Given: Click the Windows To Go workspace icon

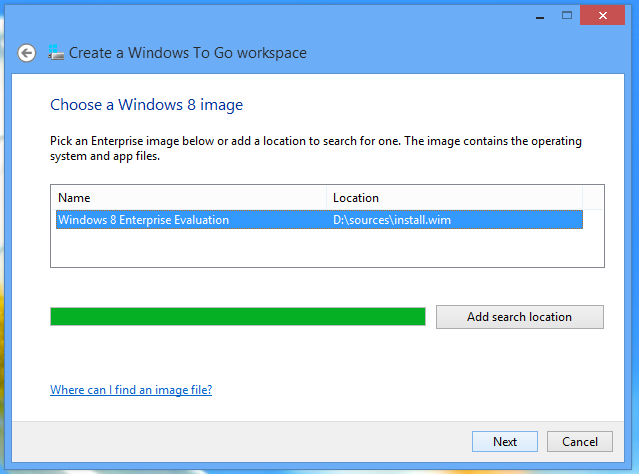Looking at the screenshot, I should coord(56,52).
